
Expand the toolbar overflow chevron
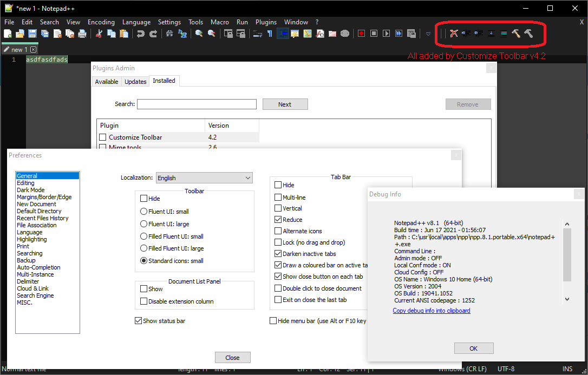428,34
